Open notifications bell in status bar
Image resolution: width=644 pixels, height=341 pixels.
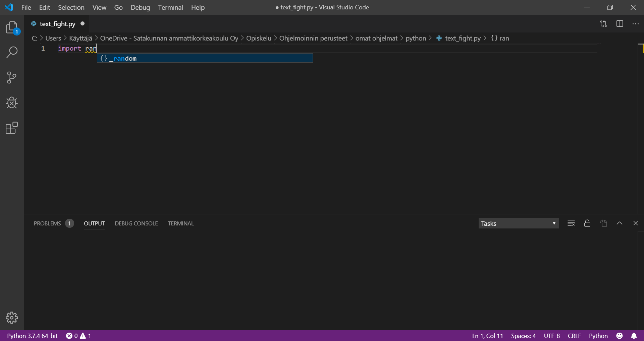634,336
